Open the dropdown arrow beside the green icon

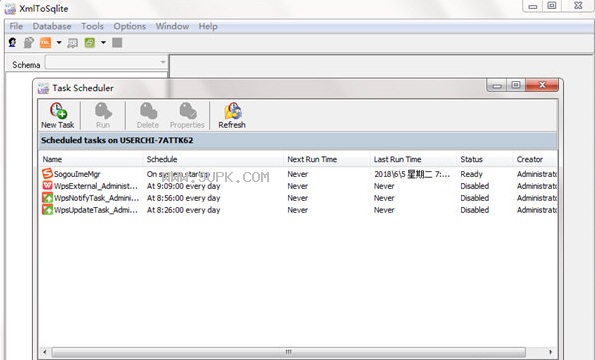pyautogui.click(x=103, y=42)
